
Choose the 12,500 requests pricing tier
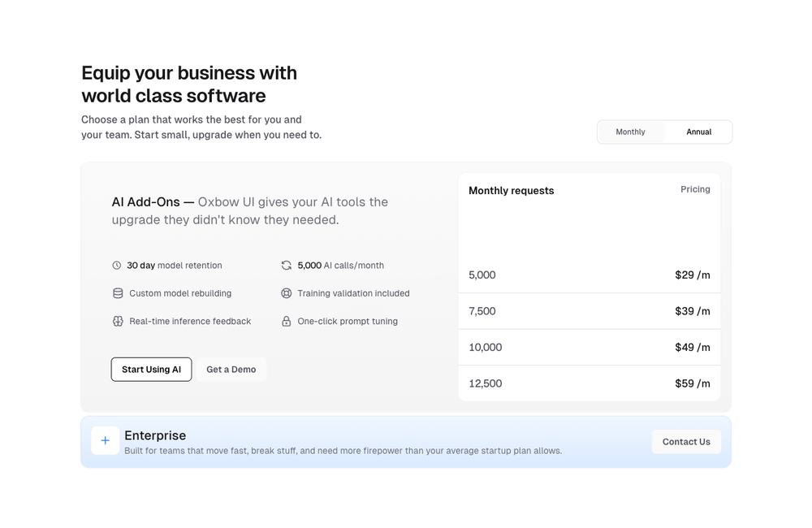[589, 383]
